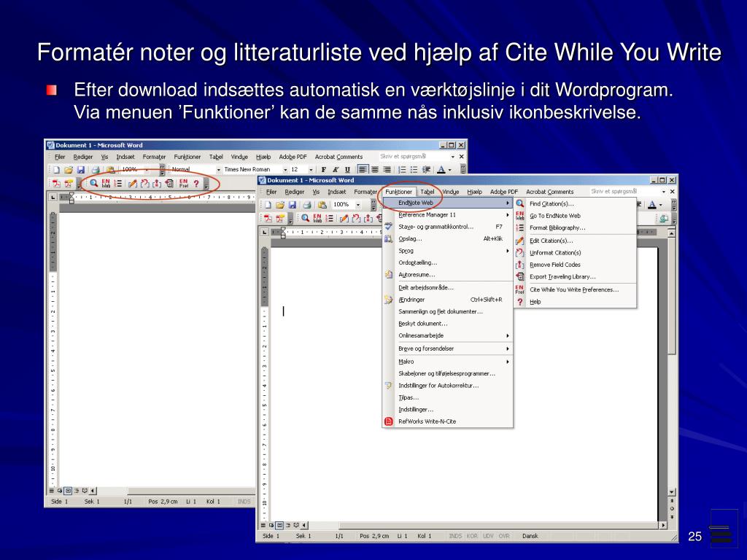
Task: Click the vertical scrollbar thumb in front window
Action: click(x=672, y=296)
